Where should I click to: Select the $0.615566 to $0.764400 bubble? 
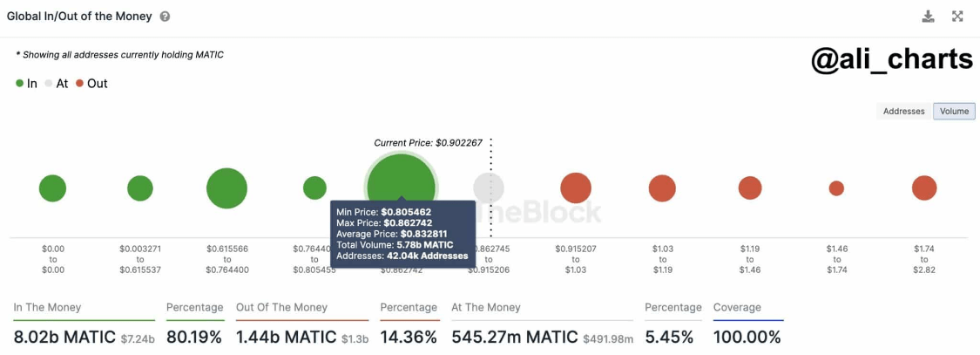point(226,188)
